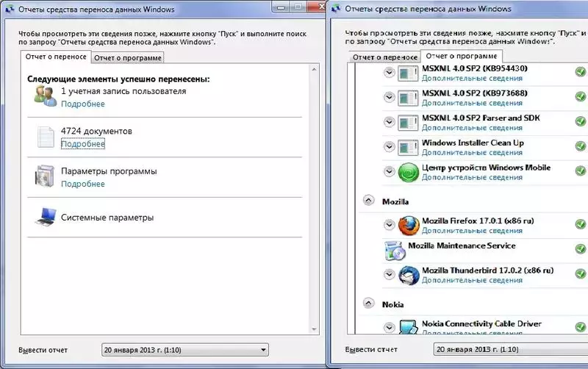Select the Mozilla Maintenance Service program name

coord(462,246)
